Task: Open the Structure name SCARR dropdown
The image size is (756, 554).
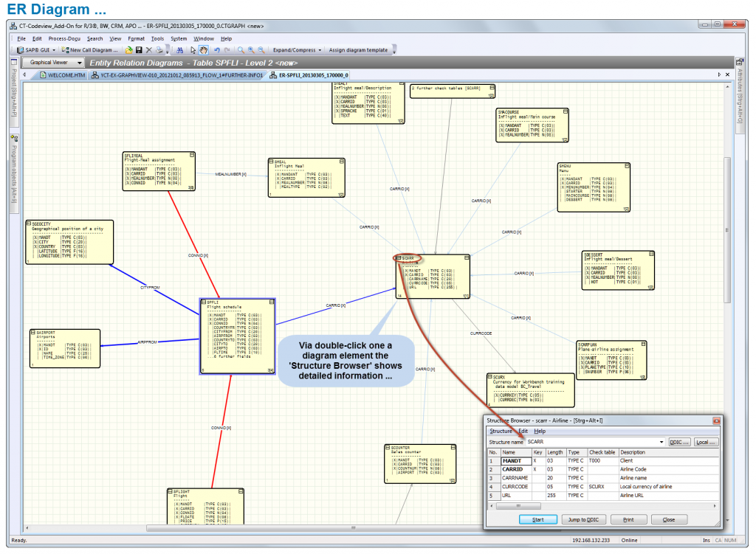Action: coord(662,442)
